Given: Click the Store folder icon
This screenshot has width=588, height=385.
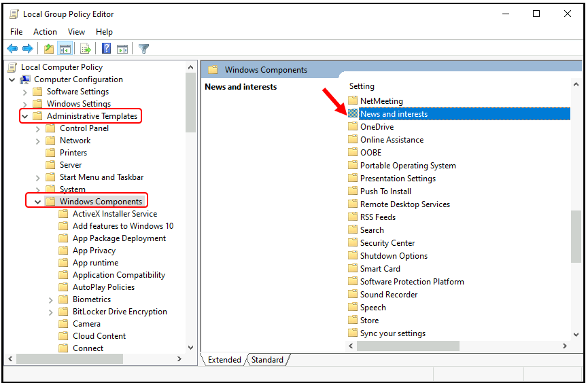Looking at the screenshot, I should [353, 320].
